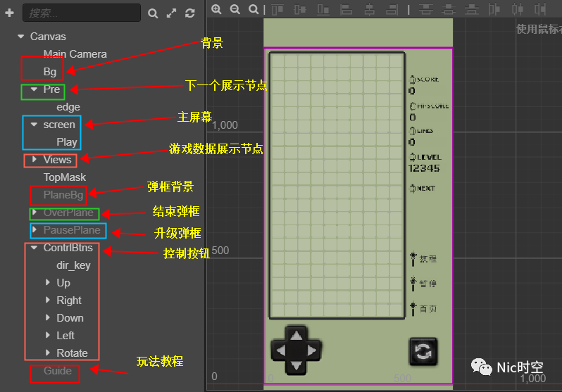
Task: Click the d-pad down arrow in scene
Action: (x=296, y=366)
